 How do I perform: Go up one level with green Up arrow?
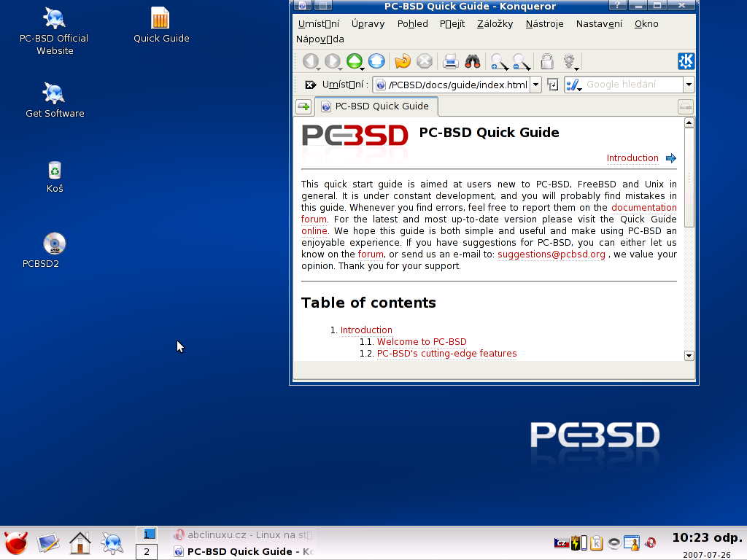355,61
